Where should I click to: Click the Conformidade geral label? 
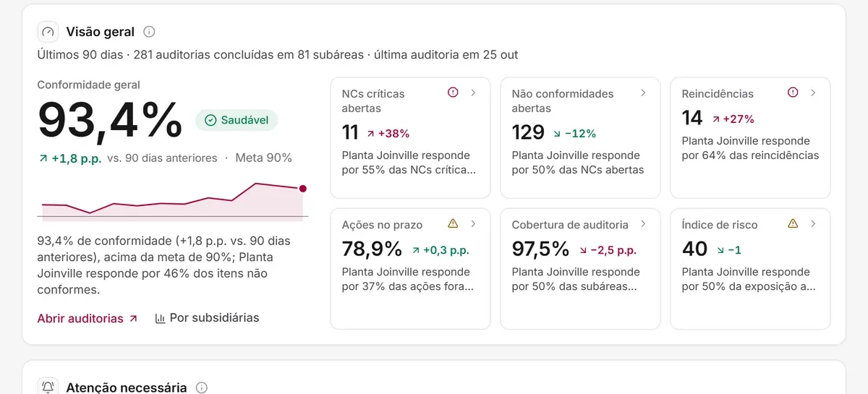pyautogui.click(x=89, y=85)
